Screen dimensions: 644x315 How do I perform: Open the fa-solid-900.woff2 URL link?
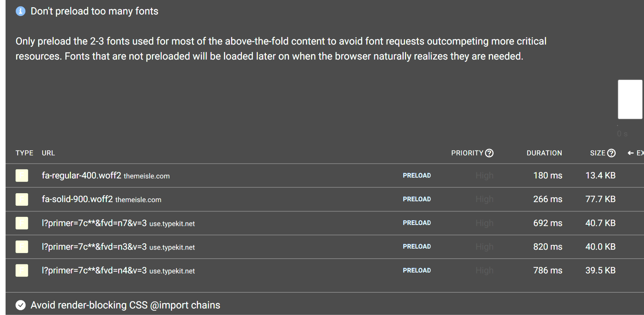click(77, 199)
